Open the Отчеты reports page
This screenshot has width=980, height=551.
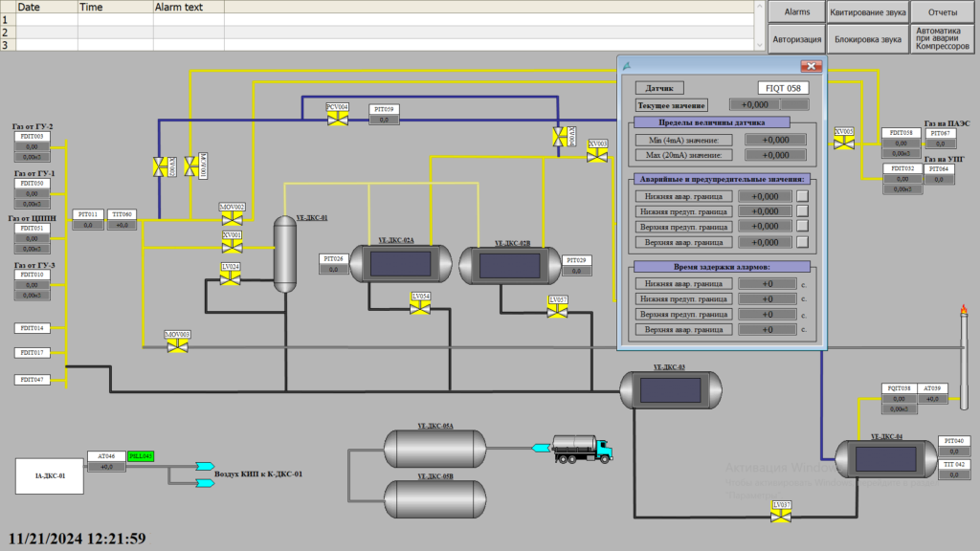pyautogui.click(x=943, y=12)
